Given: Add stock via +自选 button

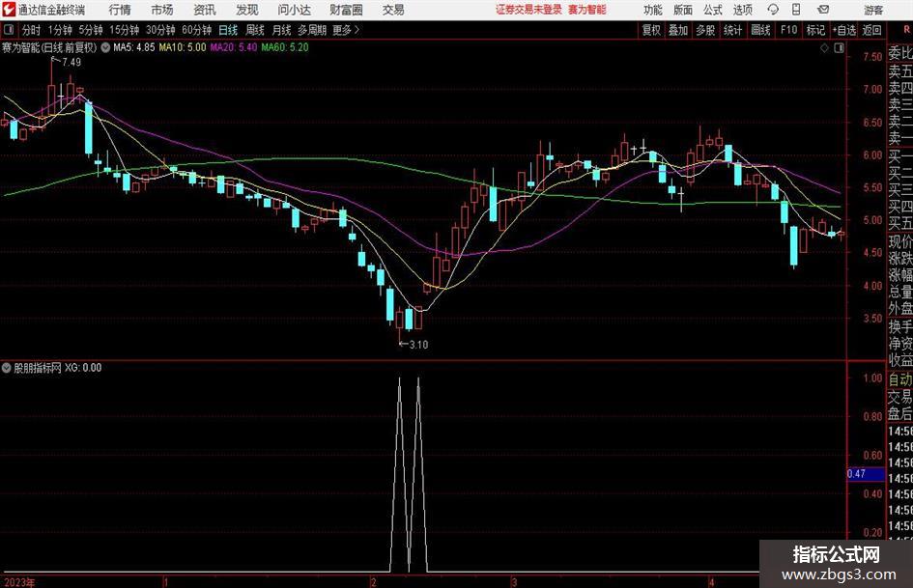Looking at the screenshot, I should (844, 30).
